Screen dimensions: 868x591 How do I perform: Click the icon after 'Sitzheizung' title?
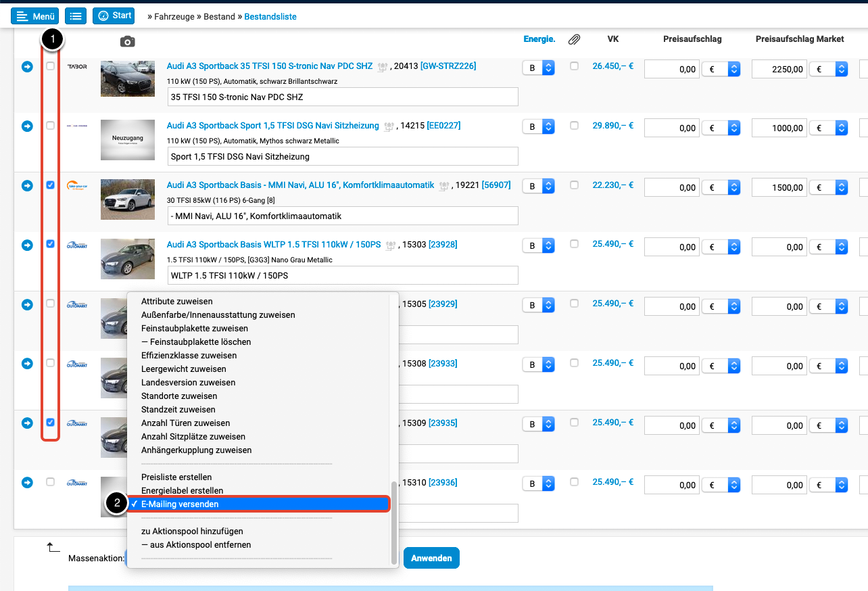[388, 126]
